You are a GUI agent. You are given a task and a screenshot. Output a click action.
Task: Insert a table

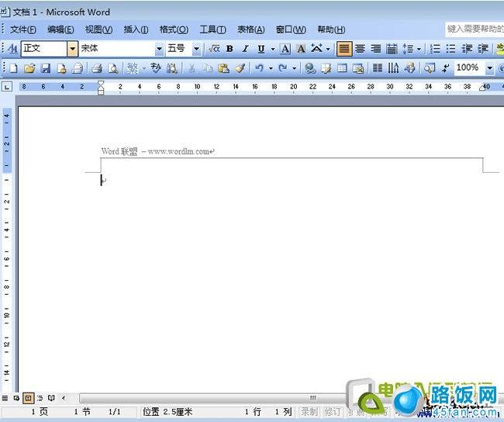(342, 68)
